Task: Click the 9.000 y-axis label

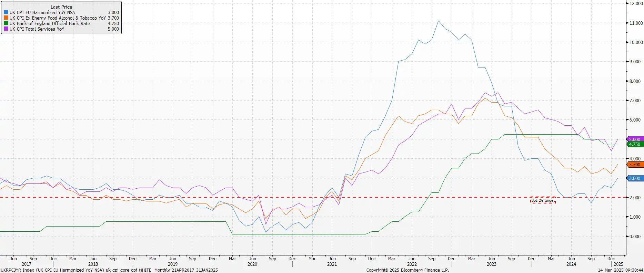Action: 635,62
